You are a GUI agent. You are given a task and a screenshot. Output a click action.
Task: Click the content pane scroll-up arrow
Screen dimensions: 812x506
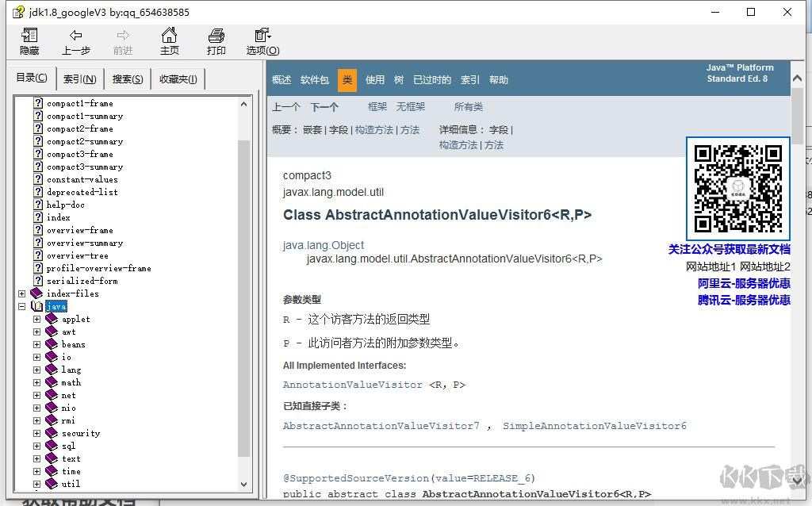(797, 79)
